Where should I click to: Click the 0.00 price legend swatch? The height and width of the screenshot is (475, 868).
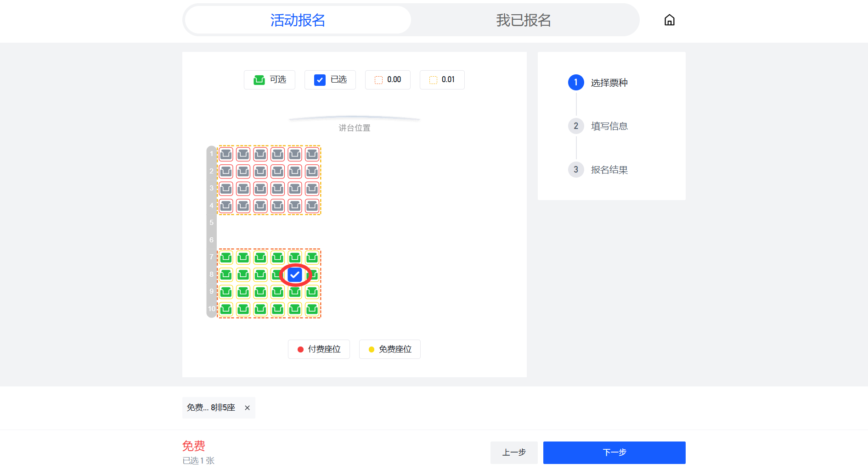point(378,80)
